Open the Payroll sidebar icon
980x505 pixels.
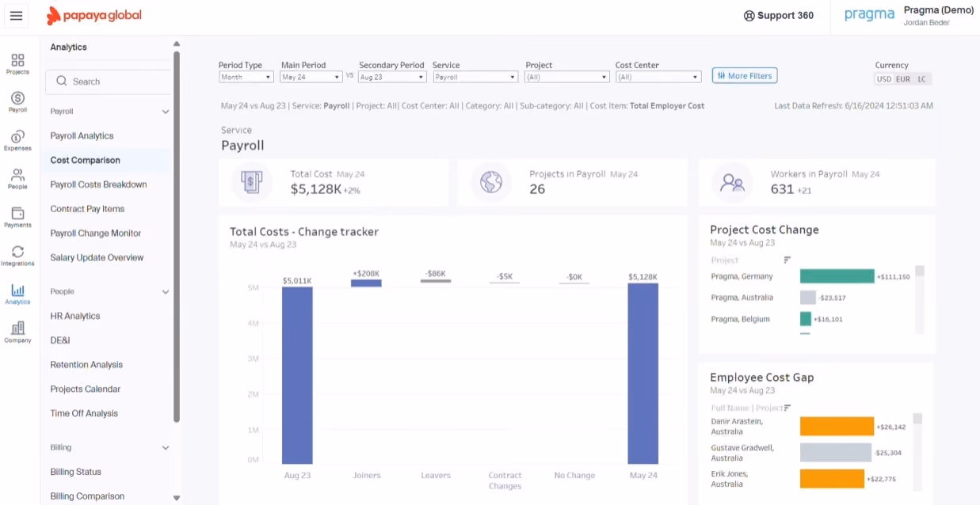pos(17,102)
